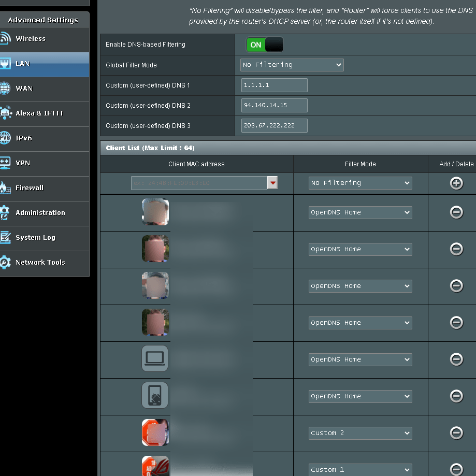Click the Custom DNS 3 input field
The height and width of the screenshot is (476, 476).
274,126
